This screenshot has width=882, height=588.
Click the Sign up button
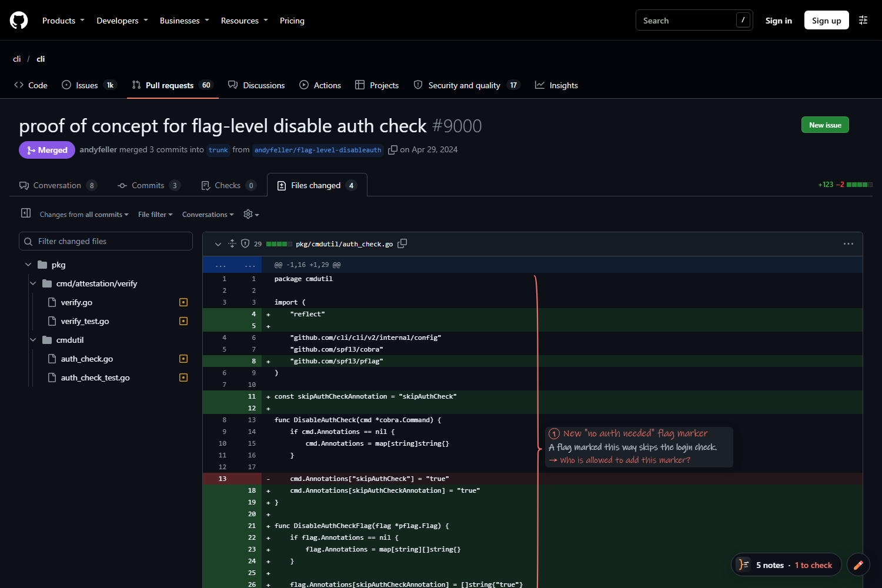pos(827,21)
